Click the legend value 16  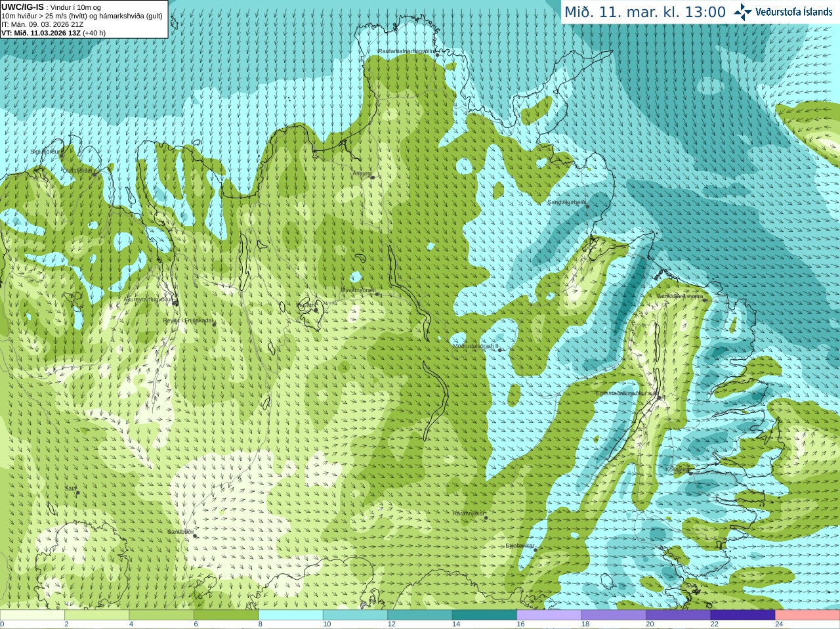520,624
